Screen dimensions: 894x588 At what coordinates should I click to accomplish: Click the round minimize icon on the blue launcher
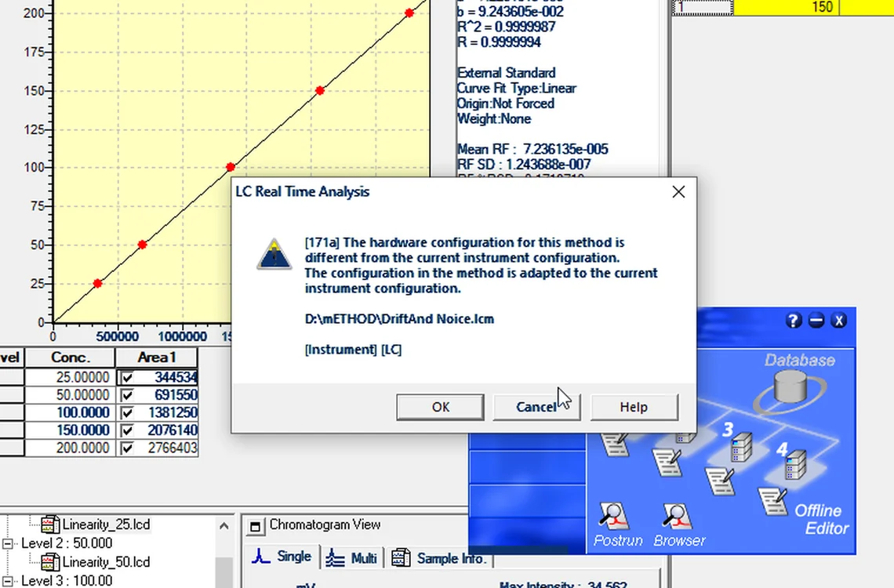(x=816, y=321)
